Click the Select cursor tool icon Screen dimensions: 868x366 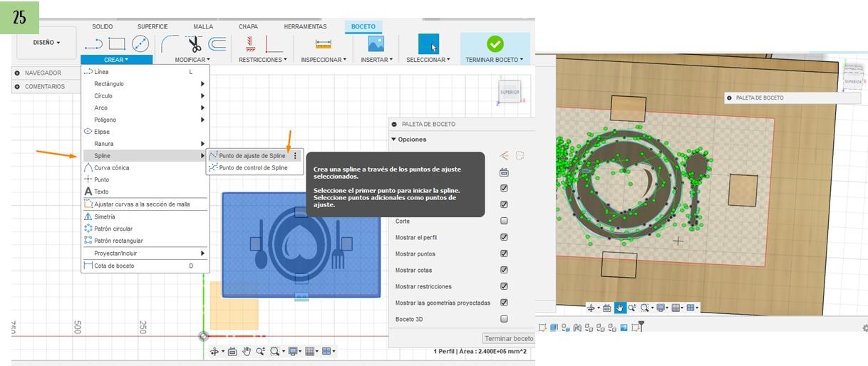428,44
